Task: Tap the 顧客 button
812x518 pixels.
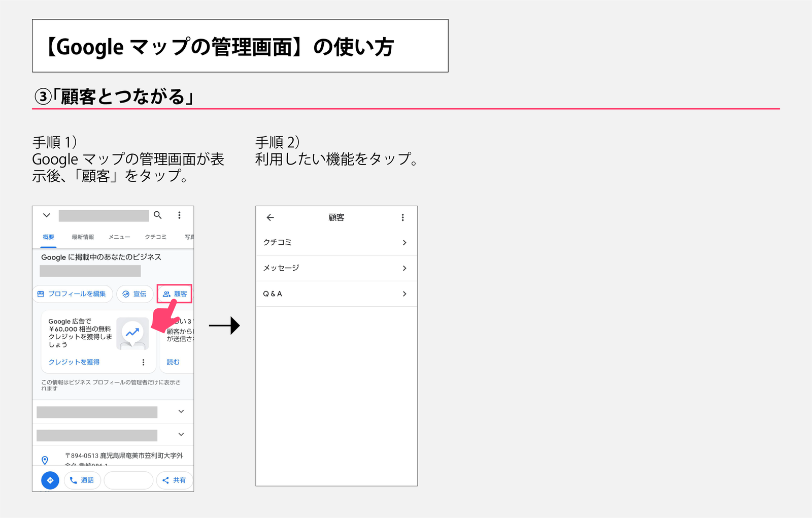Action: click(x=175, y=294)
